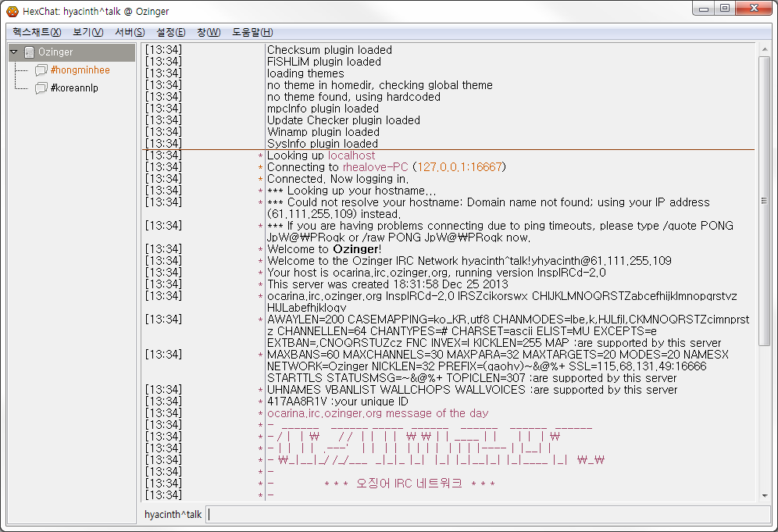
Task: Click the 'mpcInfo plugin loaded' line
Action: pyautogui.click(x=323, y=109)
